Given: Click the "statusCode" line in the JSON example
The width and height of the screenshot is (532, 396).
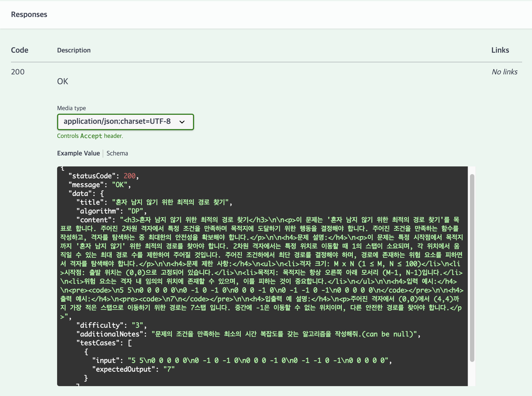Looking at the screenshot, I should (104, 176).
